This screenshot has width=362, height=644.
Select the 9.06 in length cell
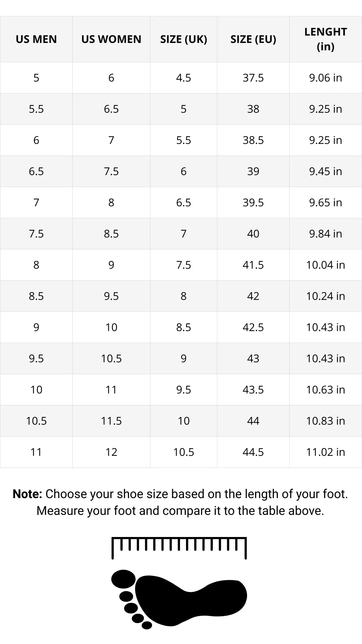click(x=325, y=78)
